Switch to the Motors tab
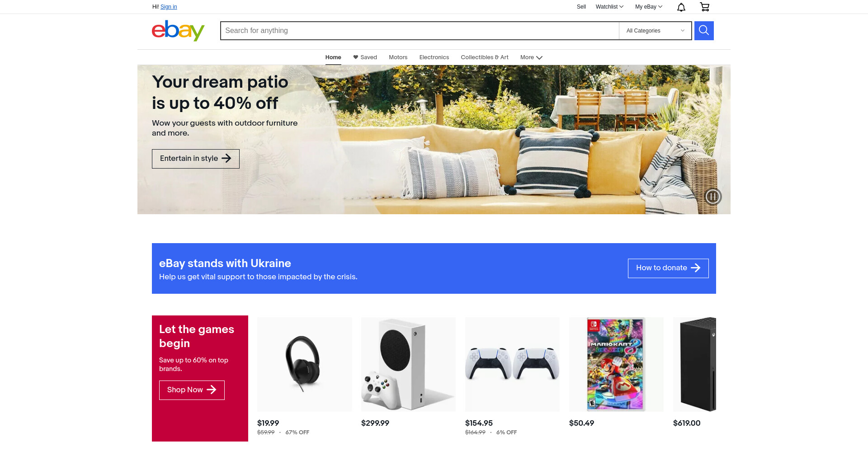The height and width of the screenshot is (470, 868). (x=398, y=57)
